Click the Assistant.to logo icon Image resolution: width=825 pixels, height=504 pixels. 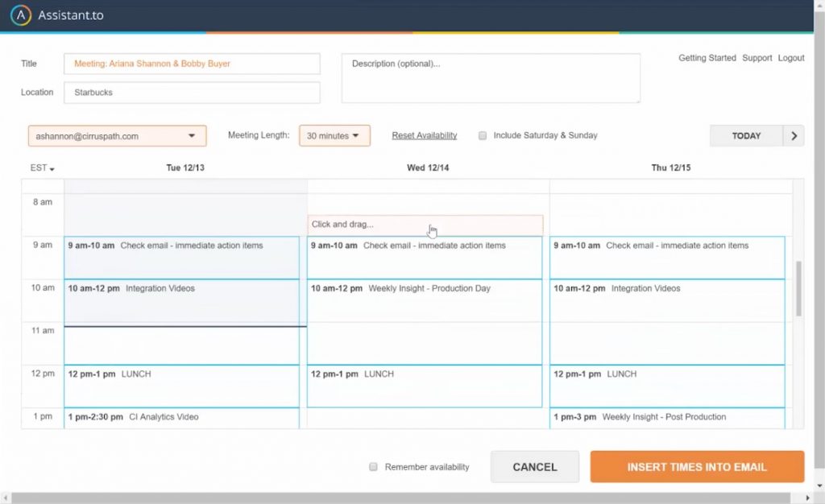pyautogui.click(x=20, y=15)
